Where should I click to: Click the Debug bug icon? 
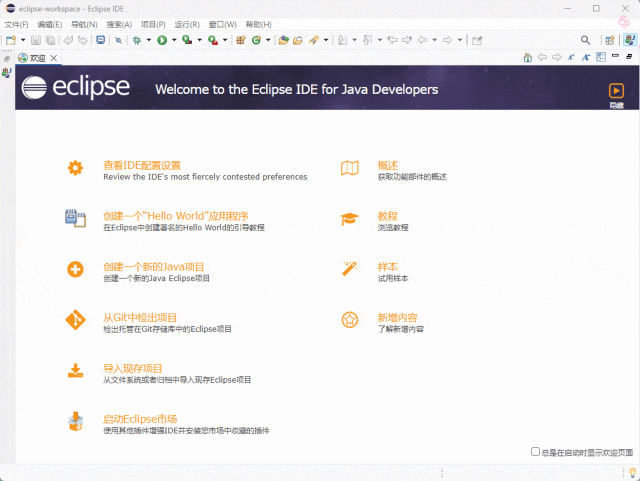137,40
